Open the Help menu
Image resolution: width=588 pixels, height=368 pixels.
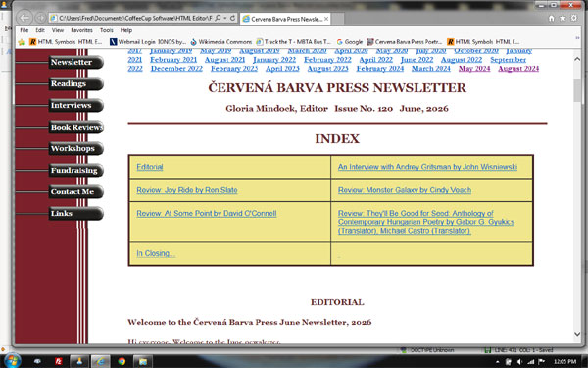click(x=126, y=30)
